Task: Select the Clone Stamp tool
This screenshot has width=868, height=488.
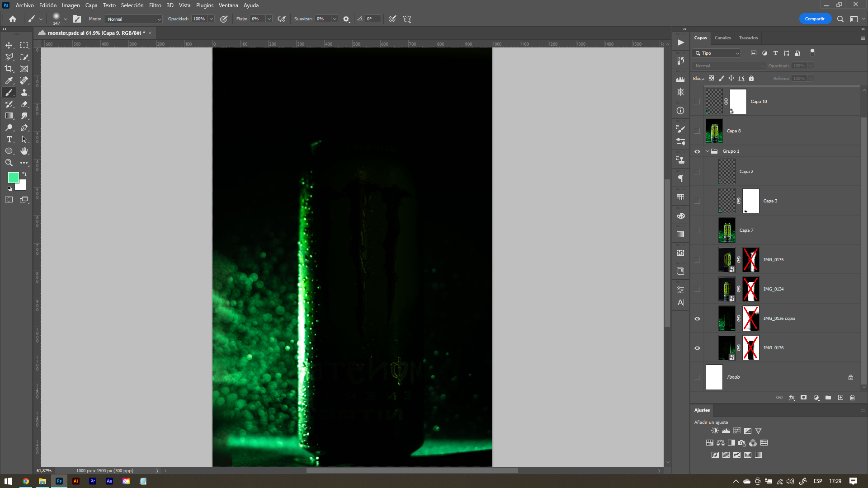Action: 24,92
